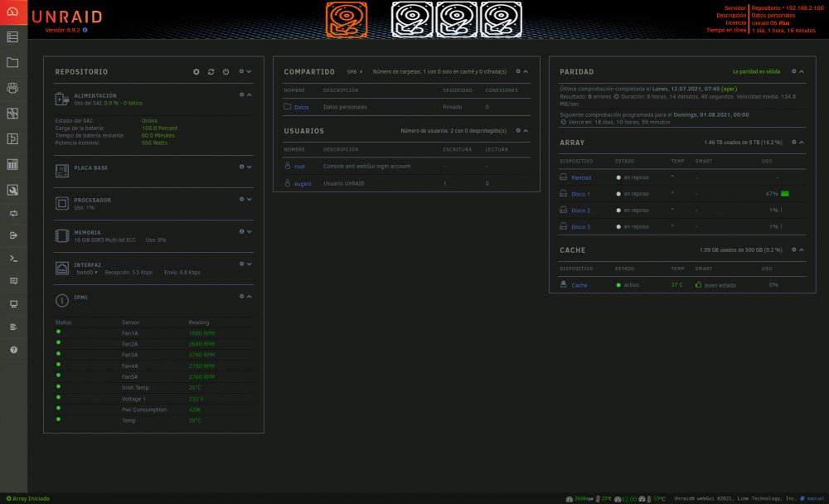Image resolution: width=829 pixels, height=504 pixels.
Task: Click the Memoria info icon
Action: (x=241, y=231)
